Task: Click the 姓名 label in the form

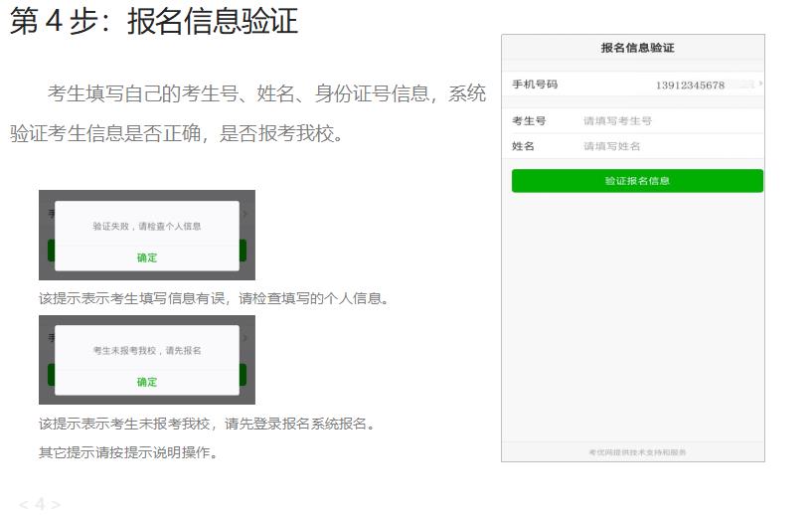Action: click(x=523, y=146)
